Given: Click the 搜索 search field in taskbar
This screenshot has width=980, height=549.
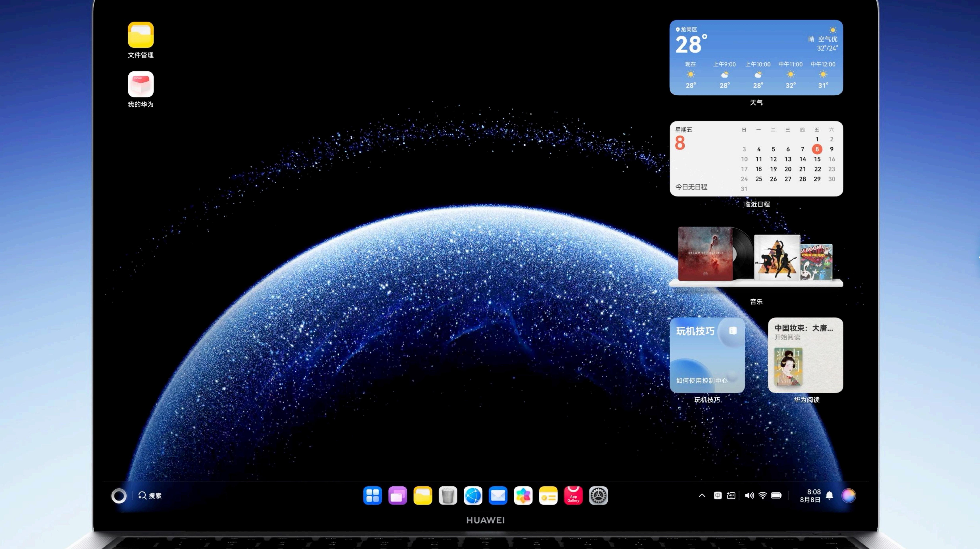Looking at the screenshot, I should pos(150,495).
